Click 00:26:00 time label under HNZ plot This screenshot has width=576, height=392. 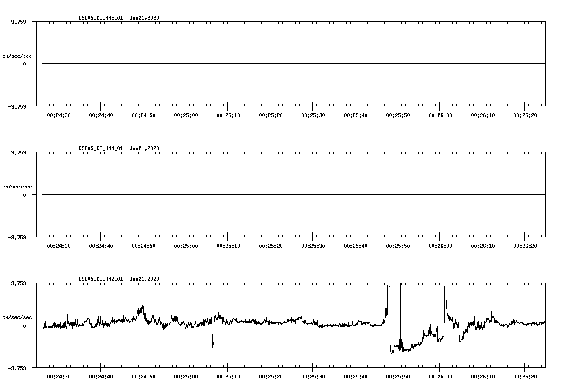pyautogui.click(x=440, y=377)
